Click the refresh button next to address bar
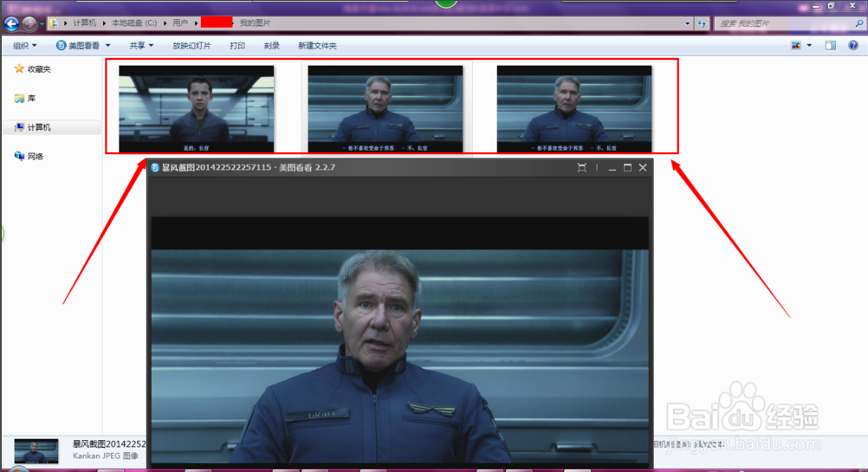Screen dimensions: 868x472 point(702,23)
